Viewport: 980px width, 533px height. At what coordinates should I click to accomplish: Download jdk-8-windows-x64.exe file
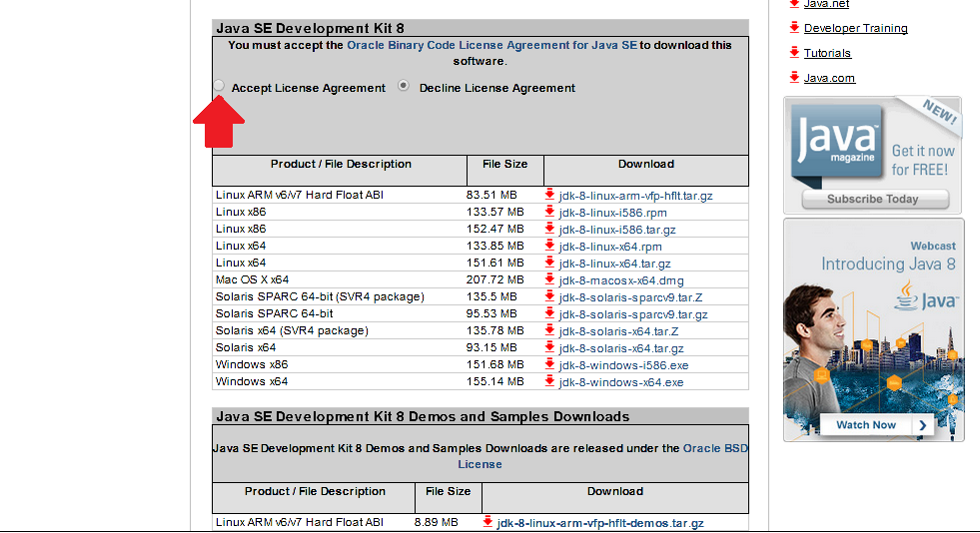point(621,382)
